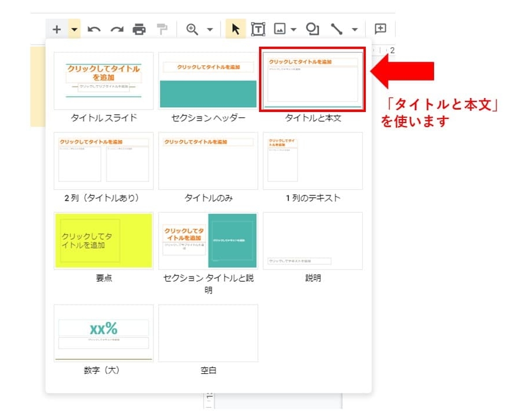Screen dimensions: 528x420
Task: Click the insert image icon
Action: 280,29
